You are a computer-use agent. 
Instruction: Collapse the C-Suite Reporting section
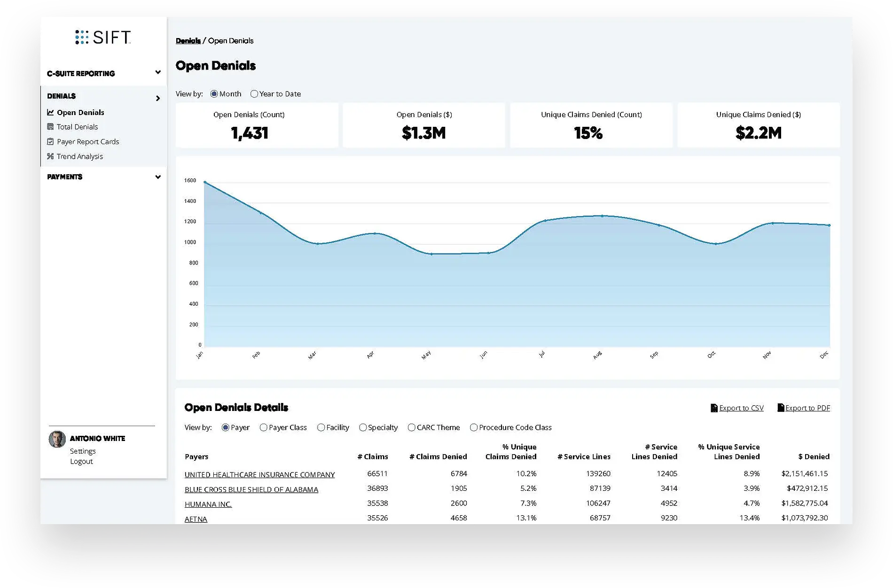point(157,73)
